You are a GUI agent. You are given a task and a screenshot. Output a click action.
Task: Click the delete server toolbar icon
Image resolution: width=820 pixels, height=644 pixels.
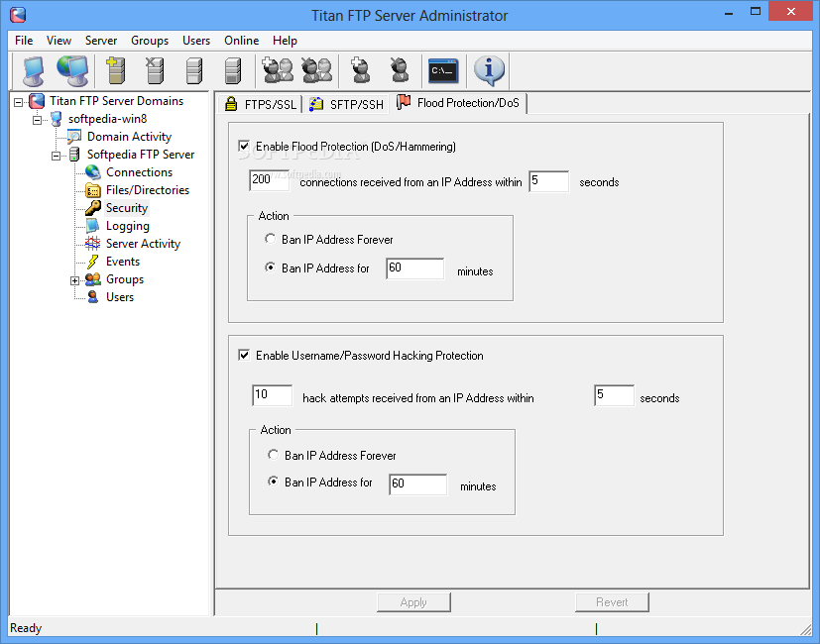point(155,70)
